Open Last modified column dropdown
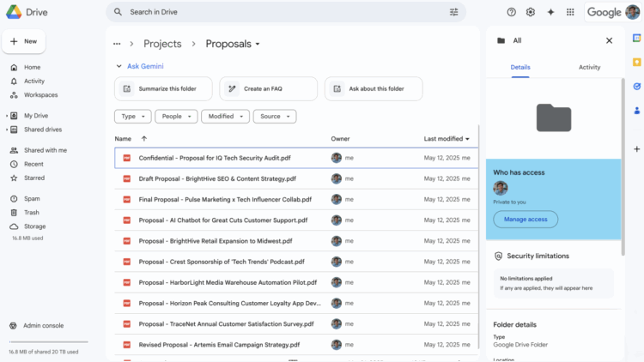The height and width of the screenshot is (362, 644). click(x=467, y=139)
